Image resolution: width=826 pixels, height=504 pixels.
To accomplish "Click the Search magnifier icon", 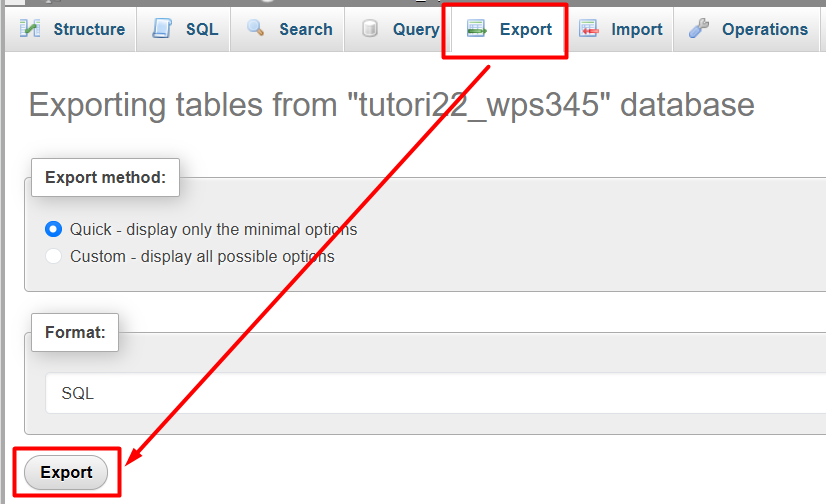I will click(255, 27).
